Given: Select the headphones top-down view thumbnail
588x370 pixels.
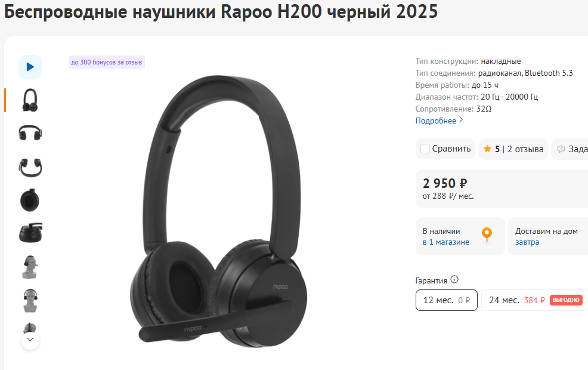Looking at the screenshot, I should [30, 167].
